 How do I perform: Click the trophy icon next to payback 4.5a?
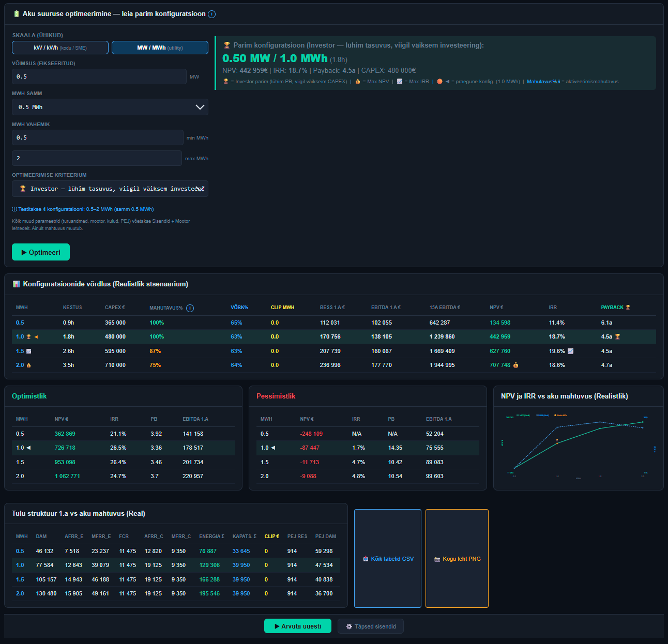(617, 336)
